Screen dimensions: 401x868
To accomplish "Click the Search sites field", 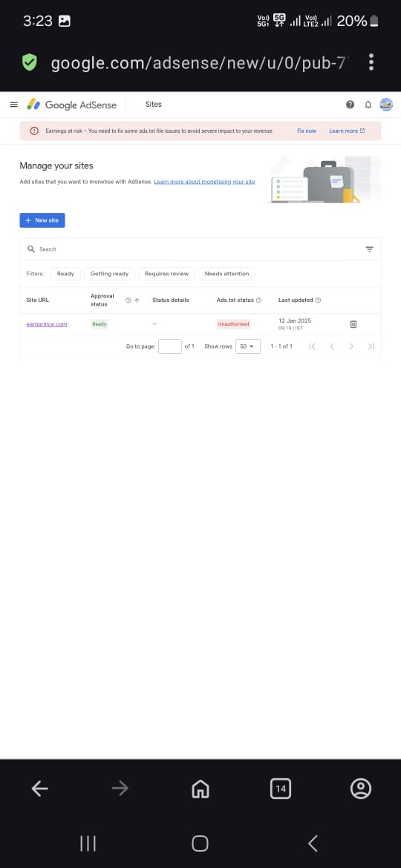I will [x=194, y=249].
